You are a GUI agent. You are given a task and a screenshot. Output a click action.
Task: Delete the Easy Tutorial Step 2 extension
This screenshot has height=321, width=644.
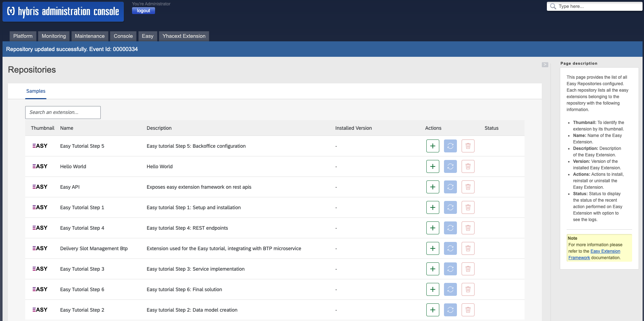coord(468,310)
